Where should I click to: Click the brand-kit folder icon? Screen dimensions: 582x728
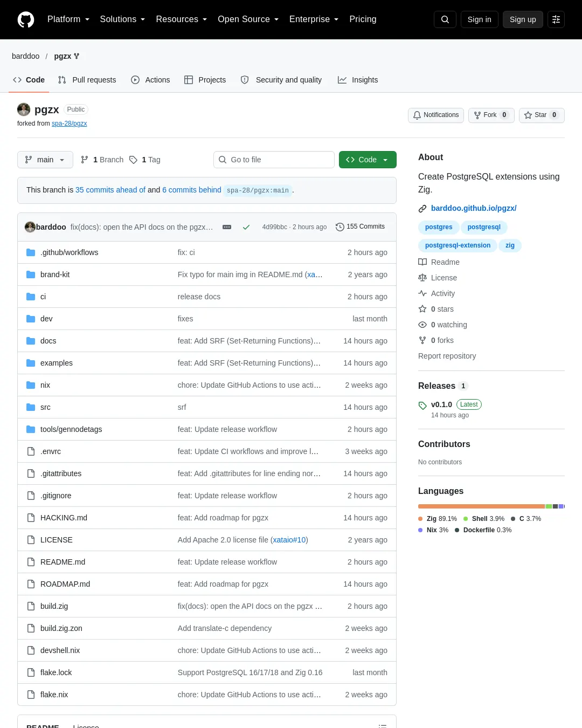[31, 274]
